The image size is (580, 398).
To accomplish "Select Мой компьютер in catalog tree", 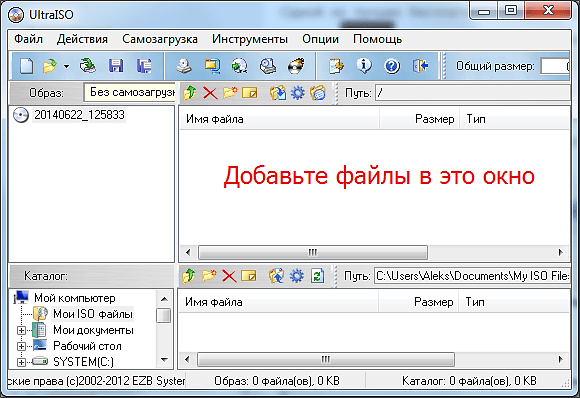I will tap(75, 298).
